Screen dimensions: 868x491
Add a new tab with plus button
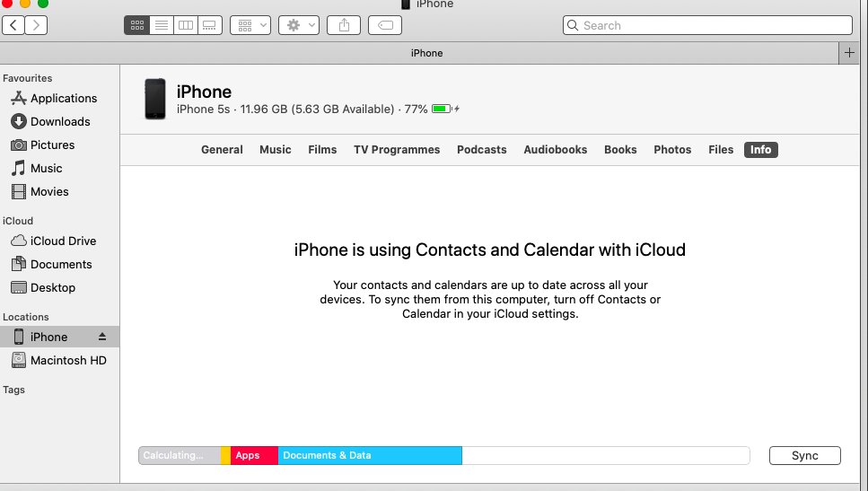(x=849, y=53)
